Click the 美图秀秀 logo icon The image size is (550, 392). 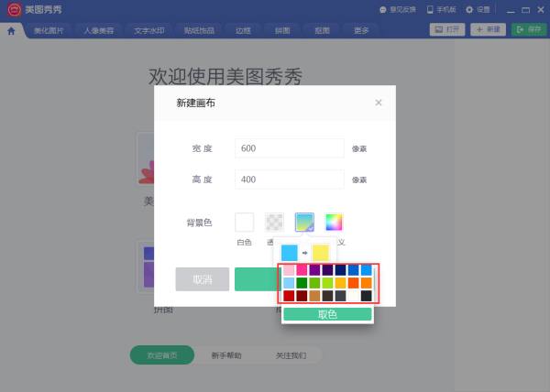pyautogui.click(x=15, y=10)
